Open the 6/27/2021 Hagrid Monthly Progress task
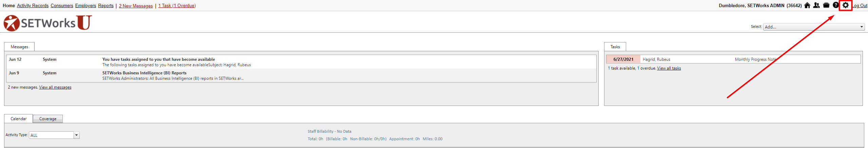868x148 pixels. (733, 59)
